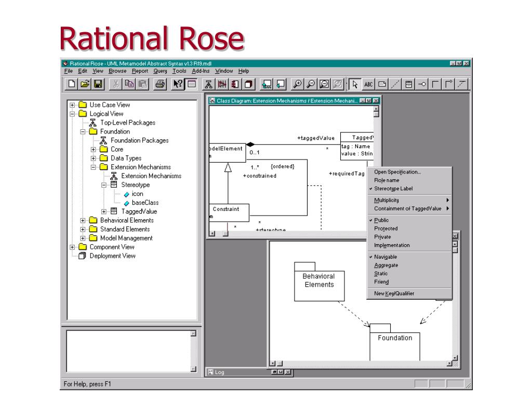Select the ABC Text Box tool
This screenshot has width=532, height=399.
pyautogui.click(x=368, y=84)
